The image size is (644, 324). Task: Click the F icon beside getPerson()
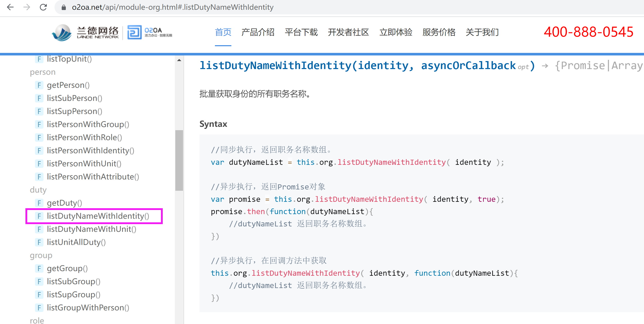tap(39, 85)
